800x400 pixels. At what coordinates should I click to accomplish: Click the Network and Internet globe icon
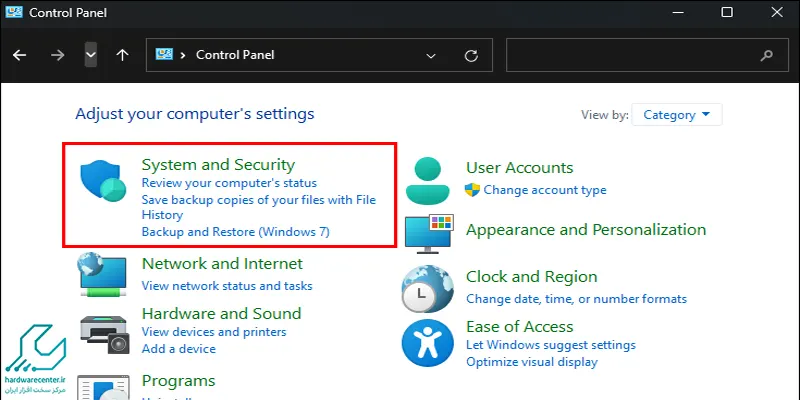coord(102,274)
